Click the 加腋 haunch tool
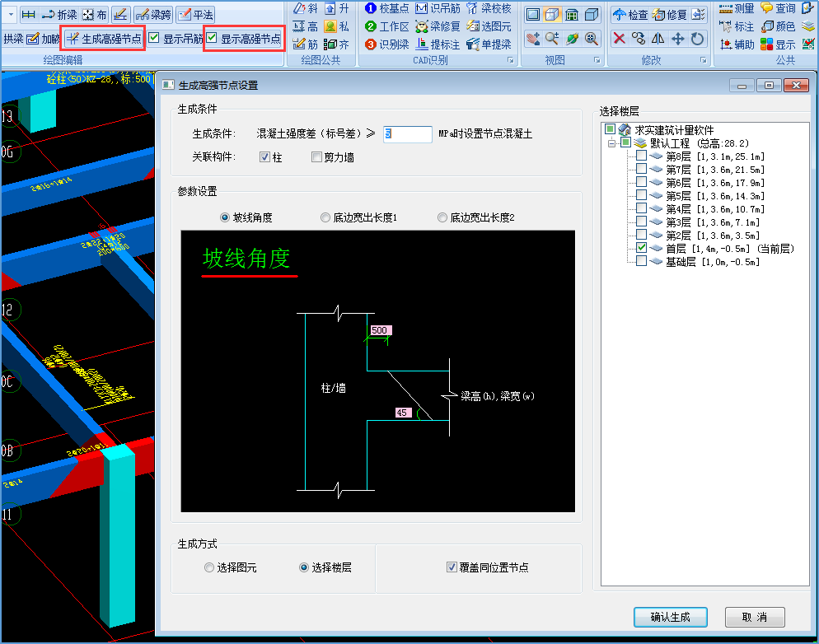Viewport: 819px width, 644px height. click(44, 39)
